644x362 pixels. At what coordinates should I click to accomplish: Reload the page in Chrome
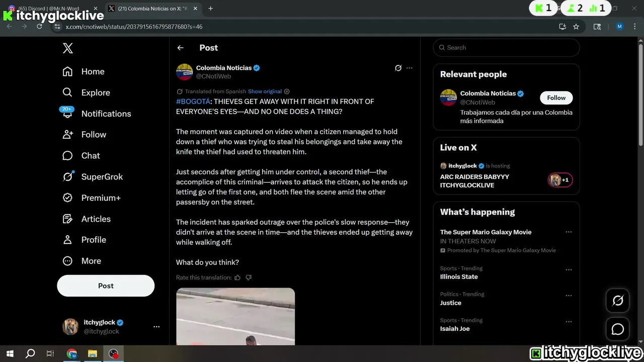[x=39, y=27]
